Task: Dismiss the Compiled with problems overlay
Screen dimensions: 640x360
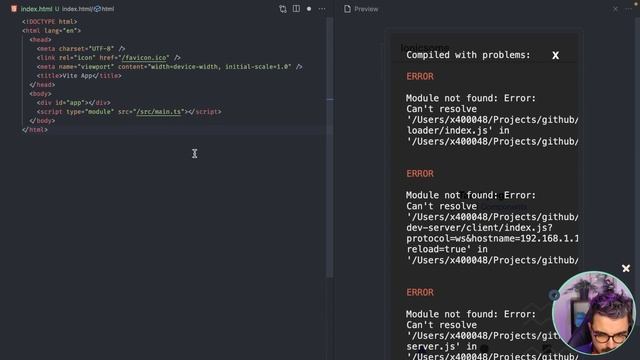Action: (556, 56)
